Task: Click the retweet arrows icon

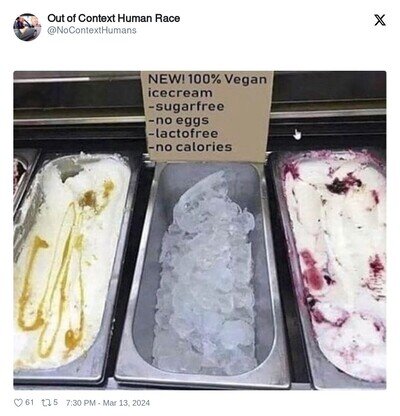Action: point(45,403)
